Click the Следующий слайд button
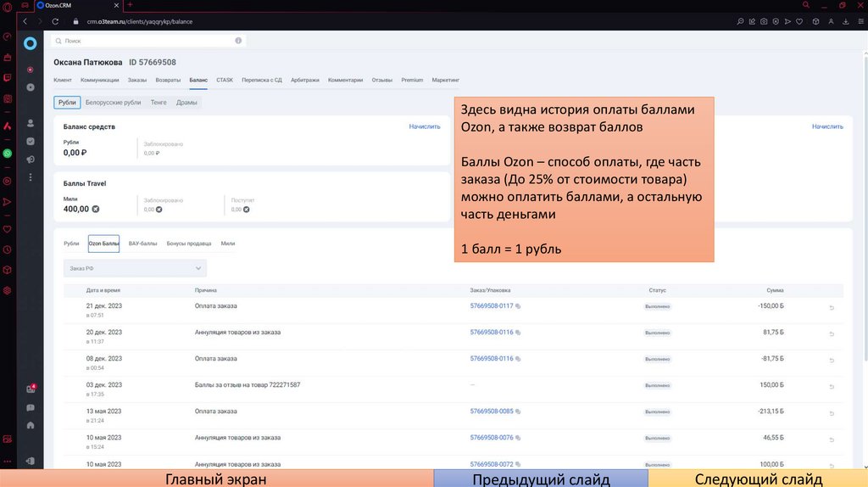The width and height of the screenshot is (868, 487). (758, 479)
